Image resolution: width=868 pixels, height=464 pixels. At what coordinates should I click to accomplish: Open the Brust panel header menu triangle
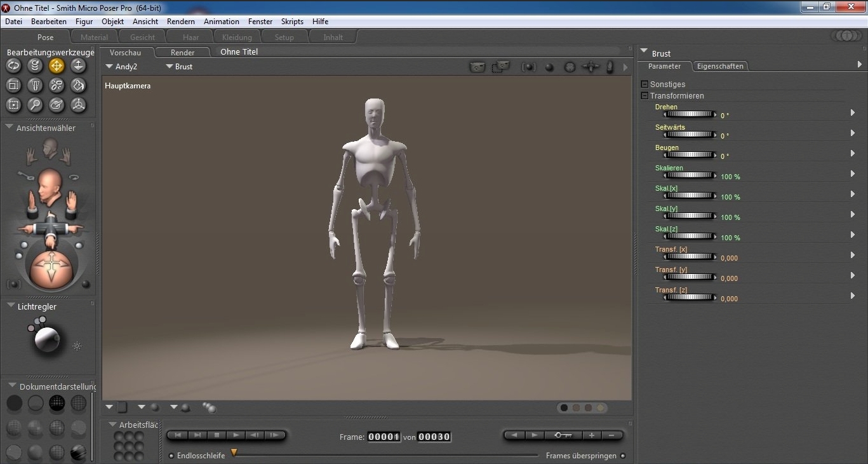(644, 51)
